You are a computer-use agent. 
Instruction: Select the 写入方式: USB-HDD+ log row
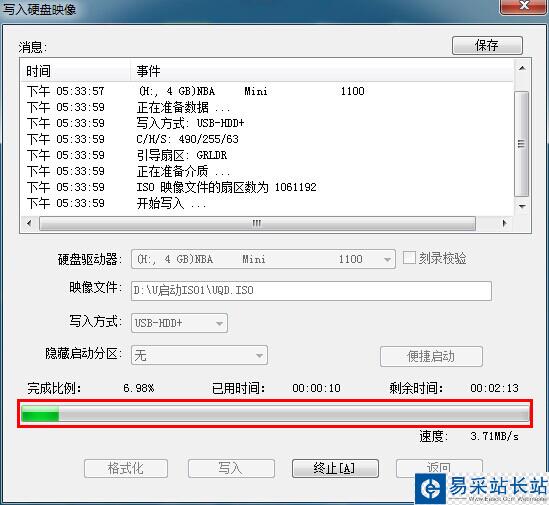click(267, 123)
